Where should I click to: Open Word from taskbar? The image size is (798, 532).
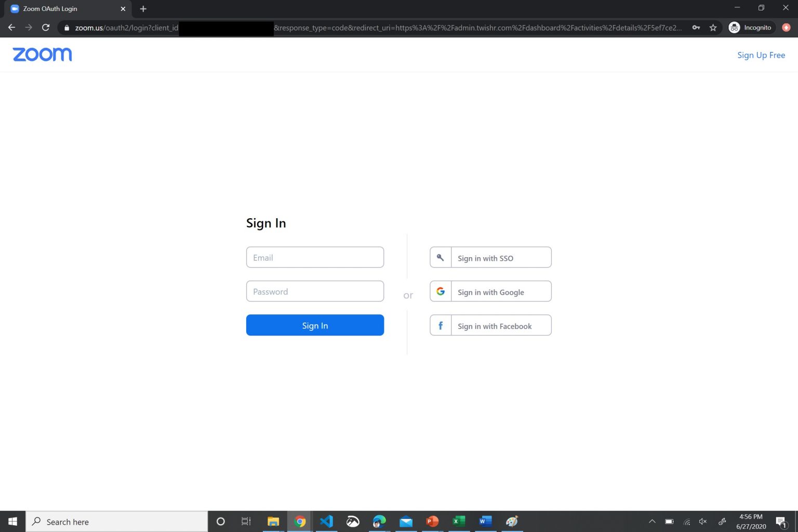(x=485, y=522)
